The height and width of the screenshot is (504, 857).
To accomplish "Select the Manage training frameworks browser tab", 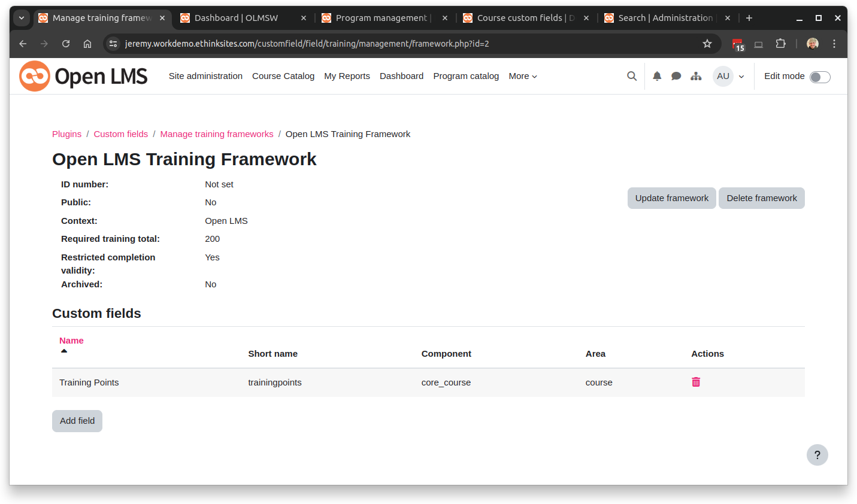I will pyautogui.click(x=102, y=18).
